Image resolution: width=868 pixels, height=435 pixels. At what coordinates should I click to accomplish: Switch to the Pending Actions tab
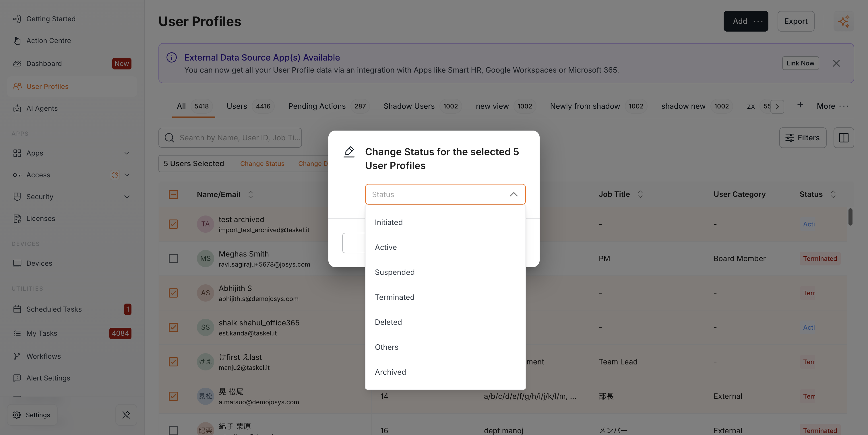tap(329, 106)
